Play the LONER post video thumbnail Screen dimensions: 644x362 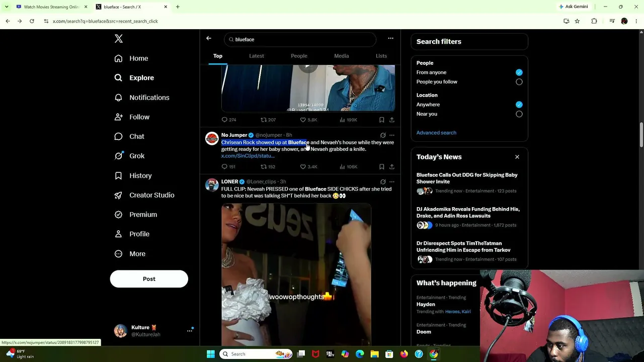296,274
